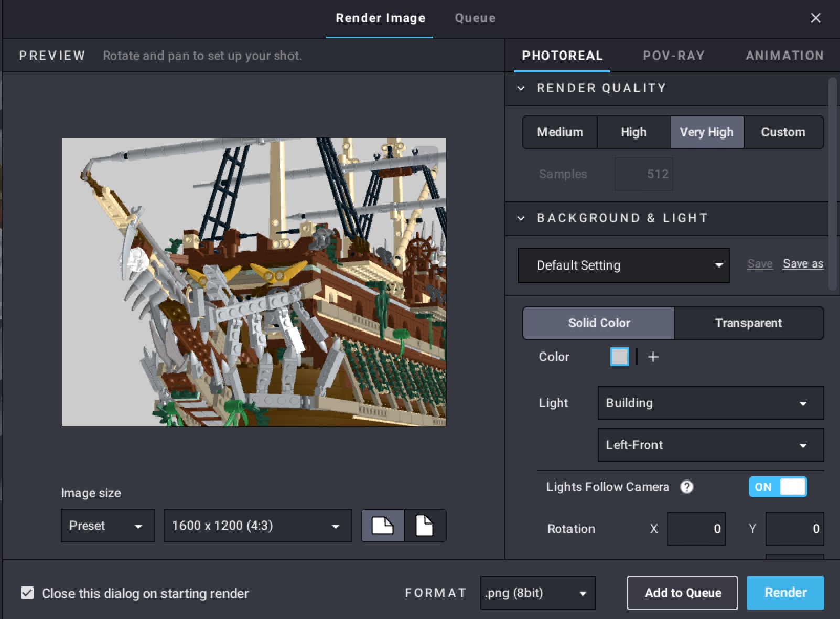Open the .png (8bit) format dropdown
Screen dimensions: 840x619
[537, 593]
